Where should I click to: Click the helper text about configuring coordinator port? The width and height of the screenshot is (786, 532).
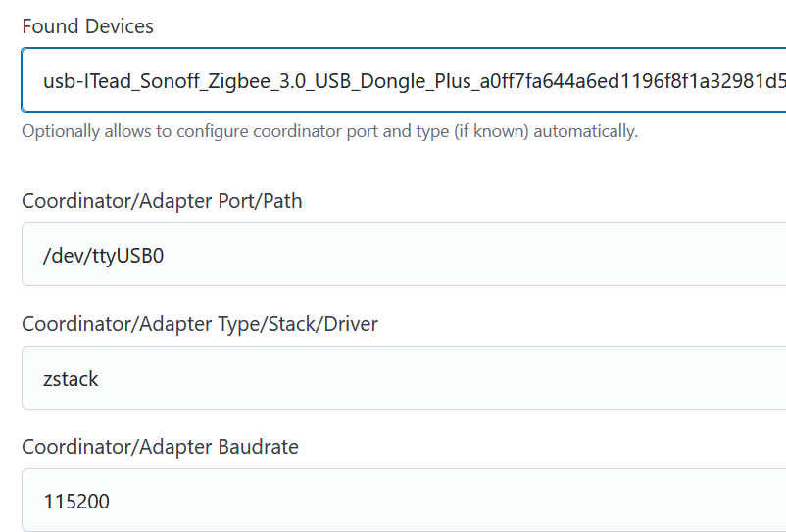[x=329, y=131]
